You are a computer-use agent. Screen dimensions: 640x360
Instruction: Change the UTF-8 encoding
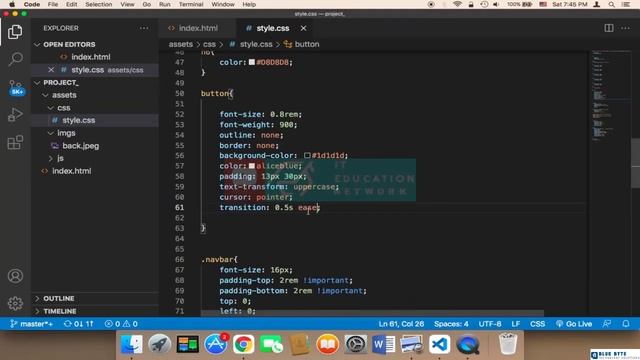pos(490,324)
